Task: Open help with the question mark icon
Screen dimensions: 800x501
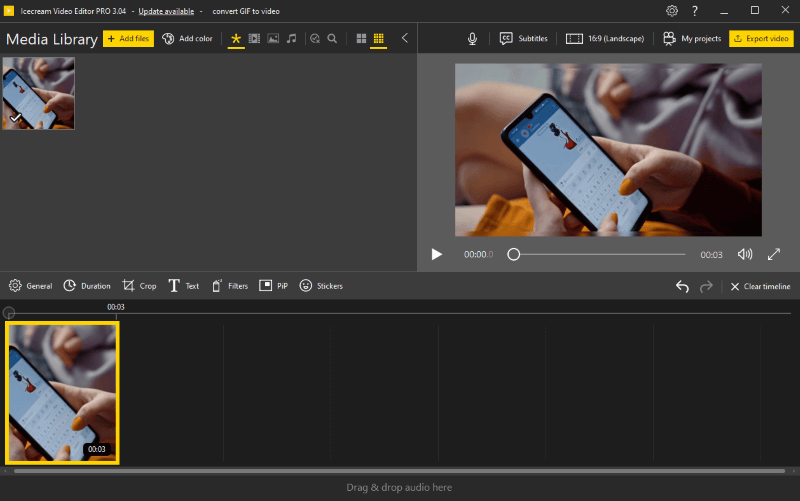Action: (x=695, y=11)
